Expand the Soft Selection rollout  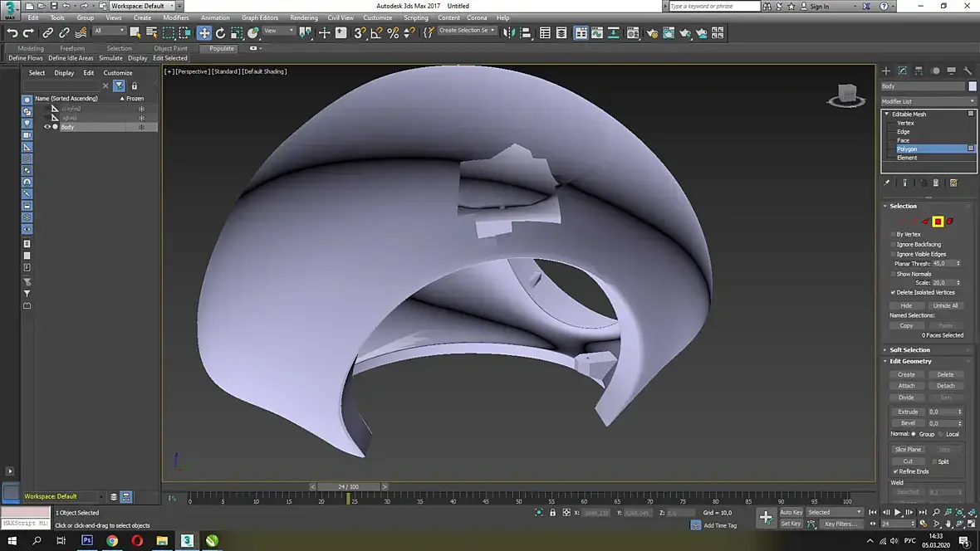(x=910, y=350)
